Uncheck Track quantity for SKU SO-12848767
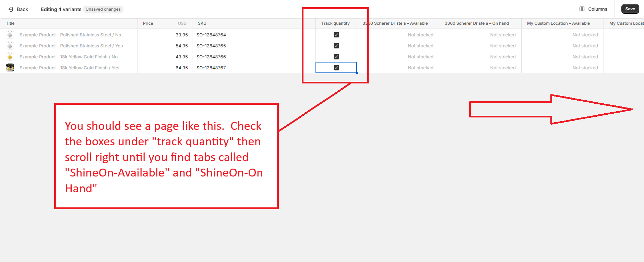Screen dimensions: 644x262 pos(336,68)
